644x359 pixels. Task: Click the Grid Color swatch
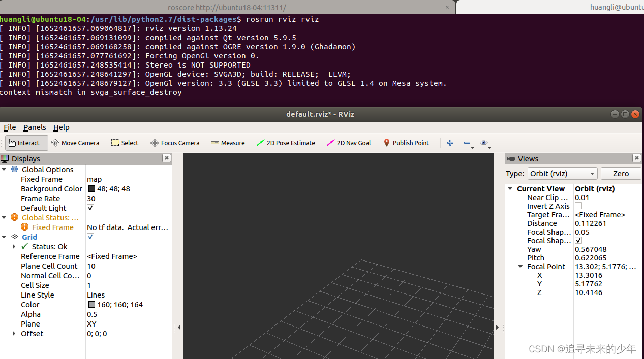tap(91, 304)
